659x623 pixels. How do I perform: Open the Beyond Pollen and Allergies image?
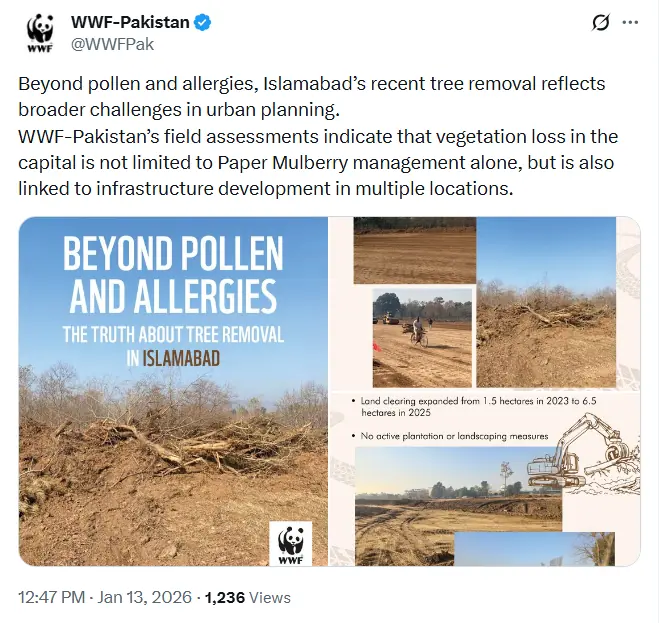pyautogui.click(x=173, y=390)
